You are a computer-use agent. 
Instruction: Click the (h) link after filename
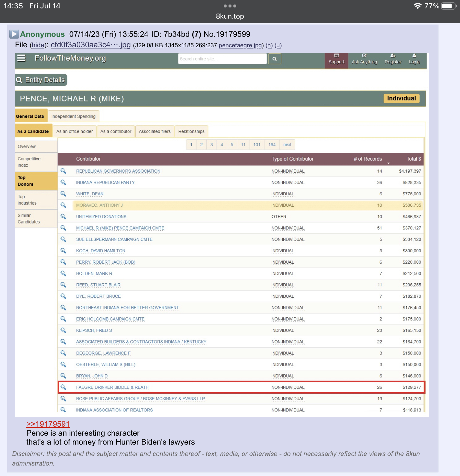(x=269, y=45)
